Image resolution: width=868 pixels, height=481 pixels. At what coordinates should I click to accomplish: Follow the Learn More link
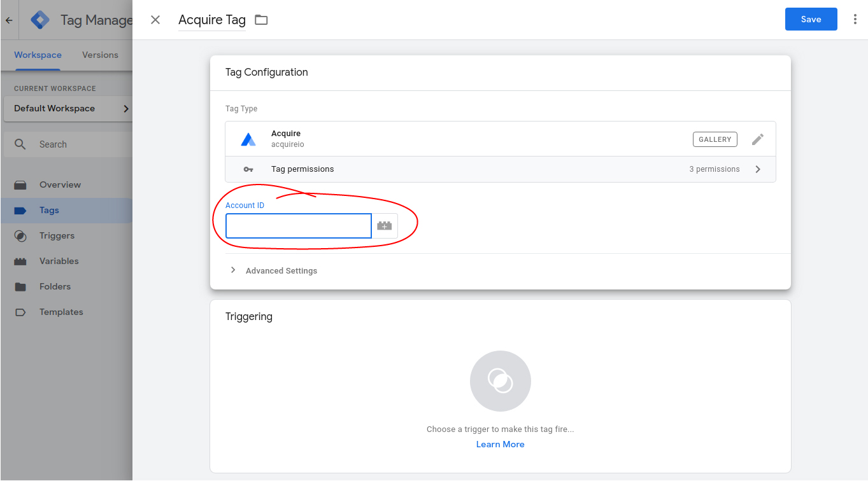tap(500, 444)
